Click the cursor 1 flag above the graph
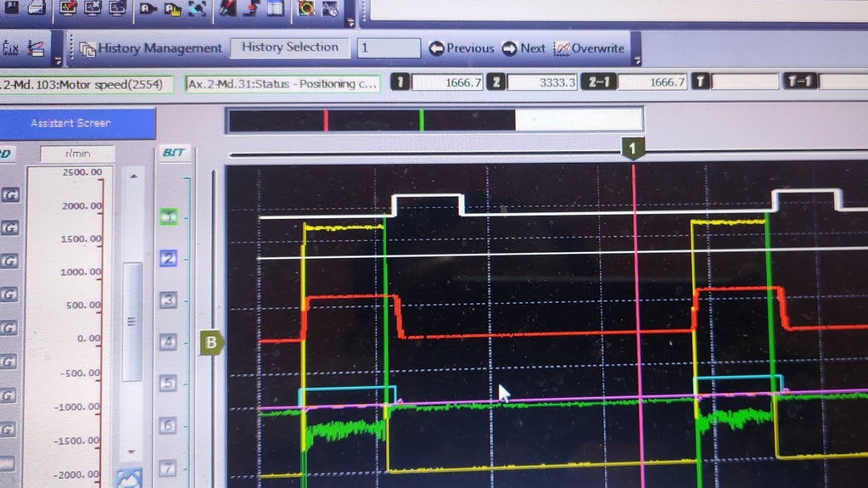The height and width of the screenshot is (488, 868). 633,148
